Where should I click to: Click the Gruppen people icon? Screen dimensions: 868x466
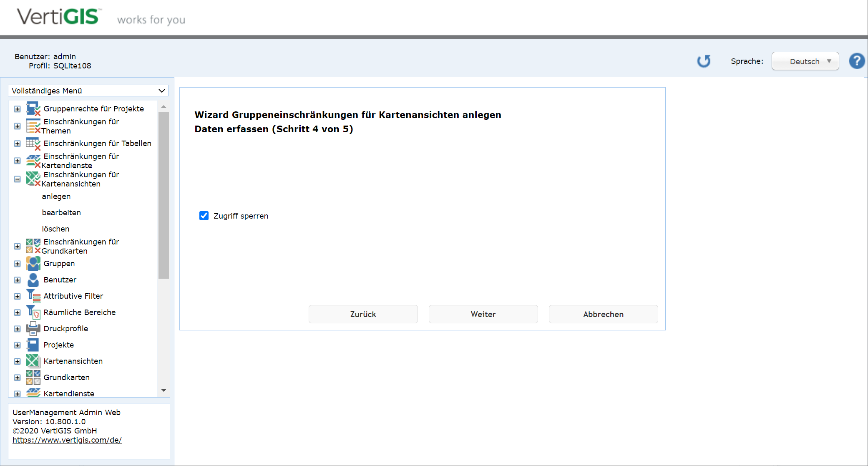(33, 264)
